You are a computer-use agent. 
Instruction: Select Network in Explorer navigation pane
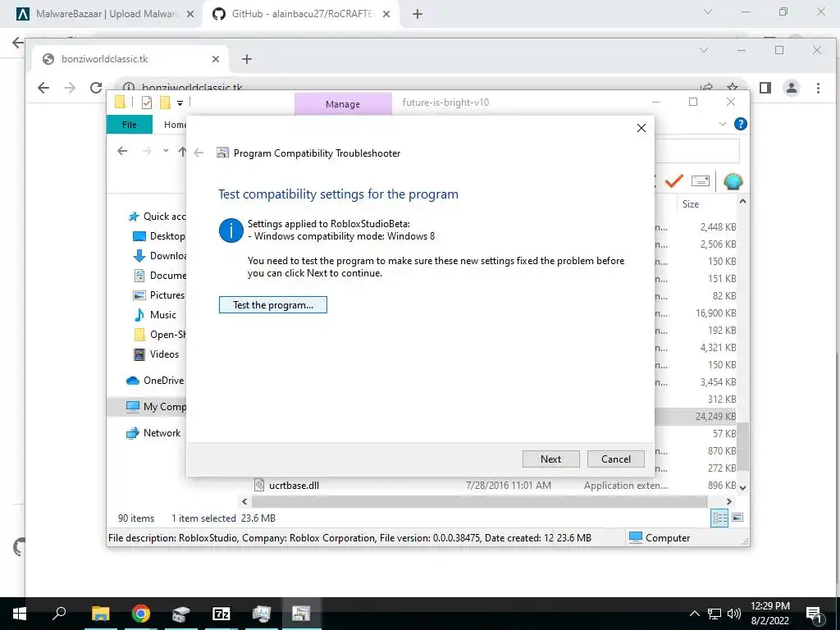153,433
